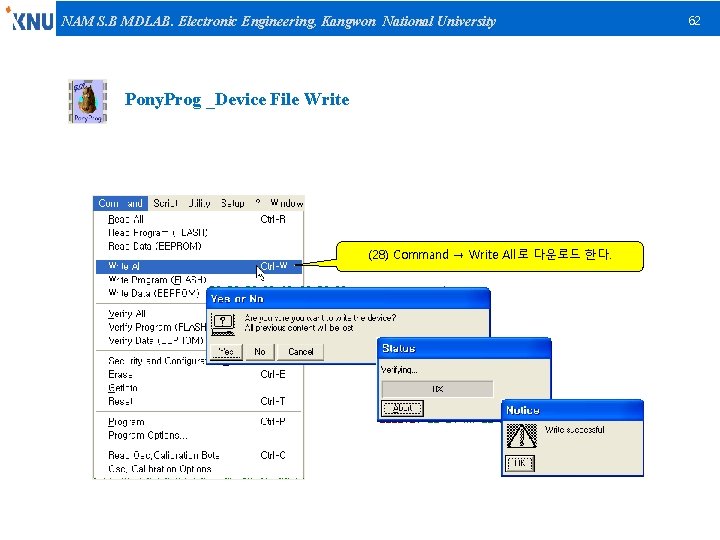Choose Verify Data (EEPROM) entry

tap(152, 341)
